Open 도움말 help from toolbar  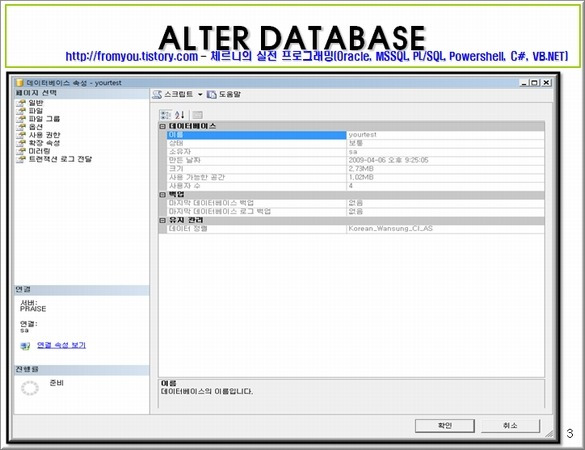tap(224, 94)
